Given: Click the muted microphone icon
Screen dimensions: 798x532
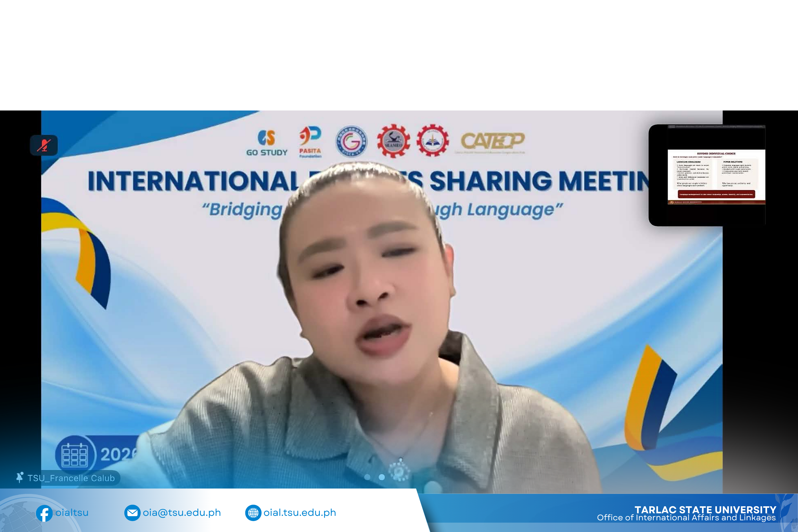Looking at the screenshot, I should [44, 146].
